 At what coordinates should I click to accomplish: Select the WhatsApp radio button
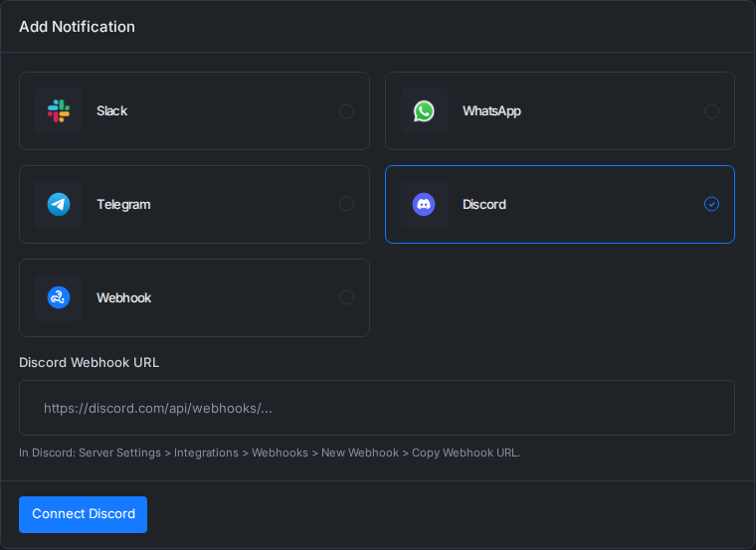click(711, 111)
